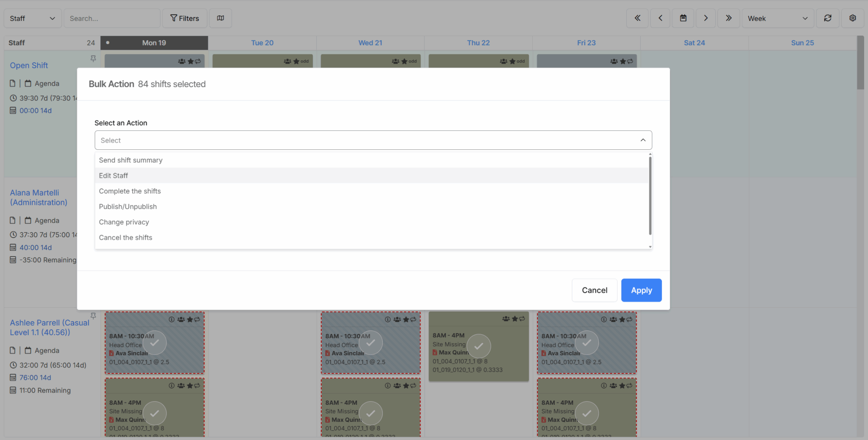The image size is (868, 440).
Task: Click Ashlee Parrell's 76:00 14d link
Action: [x=35, y=378]
